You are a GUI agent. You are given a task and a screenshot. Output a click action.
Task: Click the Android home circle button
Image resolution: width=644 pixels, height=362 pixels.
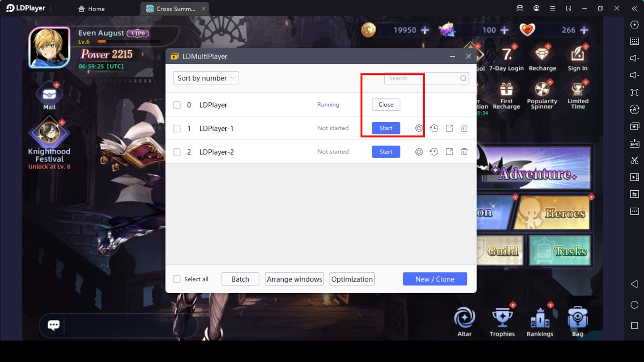pos(634,305)
